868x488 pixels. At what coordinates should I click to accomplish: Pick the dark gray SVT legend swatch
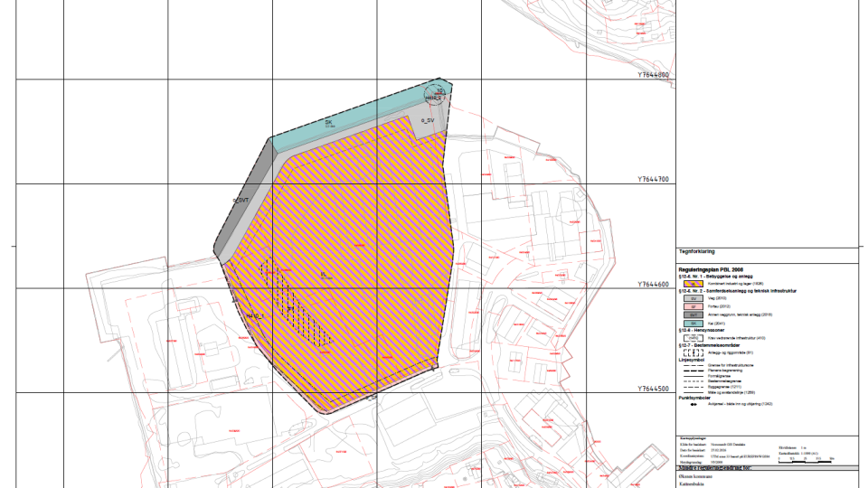[693, 314]
